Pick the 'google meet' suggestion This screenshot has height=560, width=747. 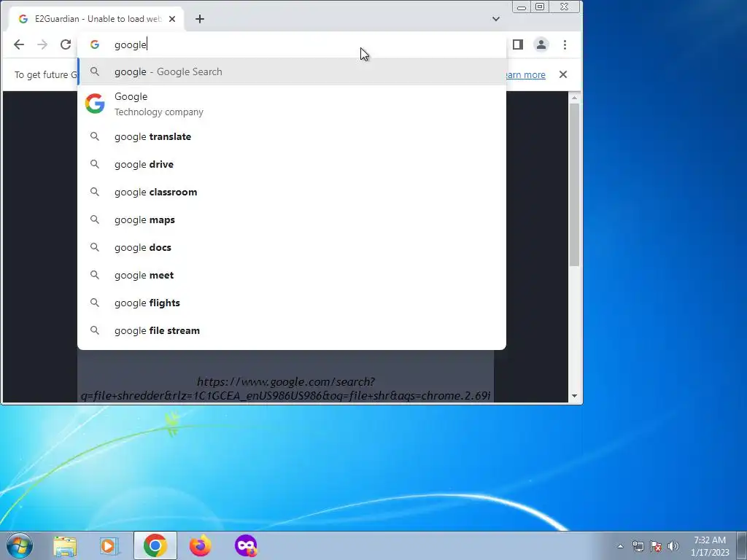[292, 275]
